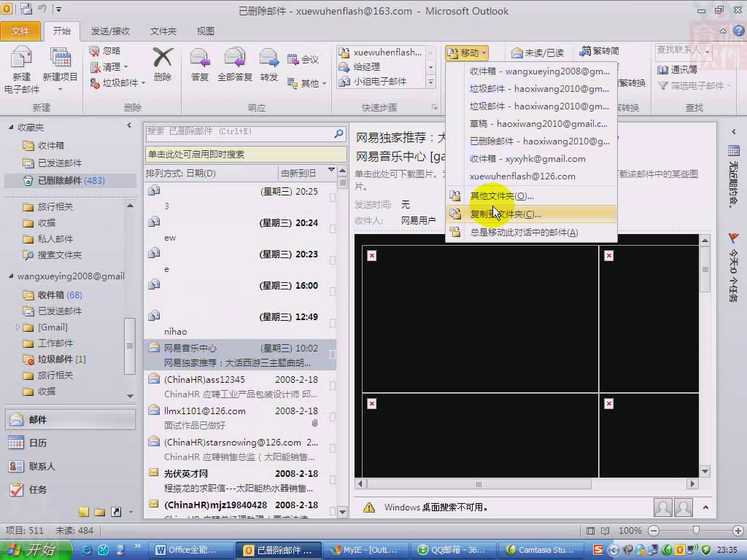
Task: Open the Deleted Items (已删除邮件) folder
Action: (x=71, y=181)
